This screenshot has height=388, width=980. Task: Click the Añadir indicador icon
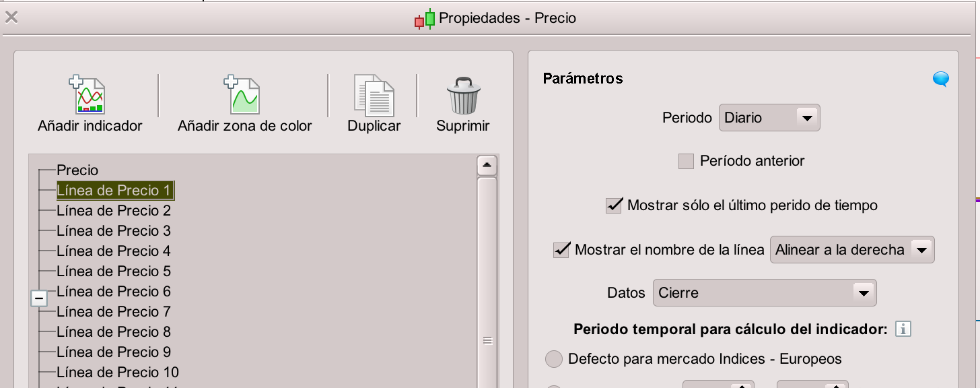tap(90, 95)
